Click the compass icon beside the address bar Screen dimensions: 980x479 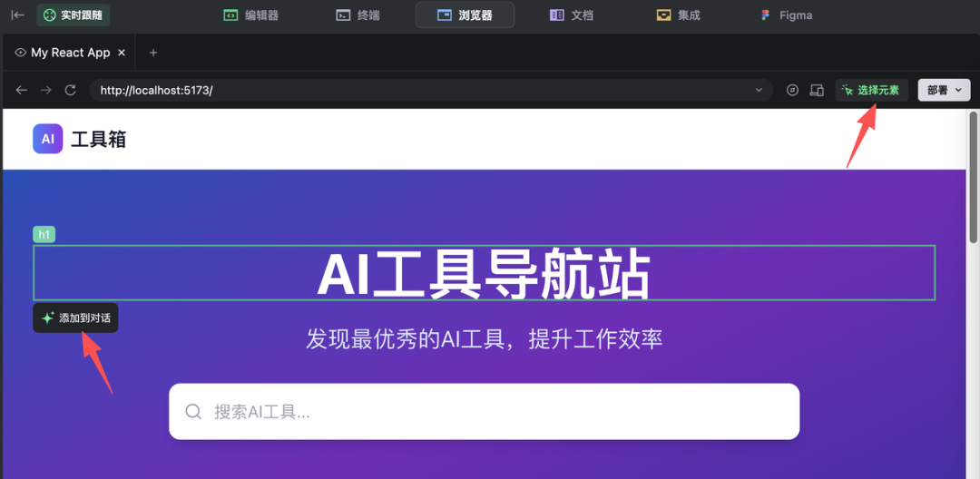[x=792, y=90]
